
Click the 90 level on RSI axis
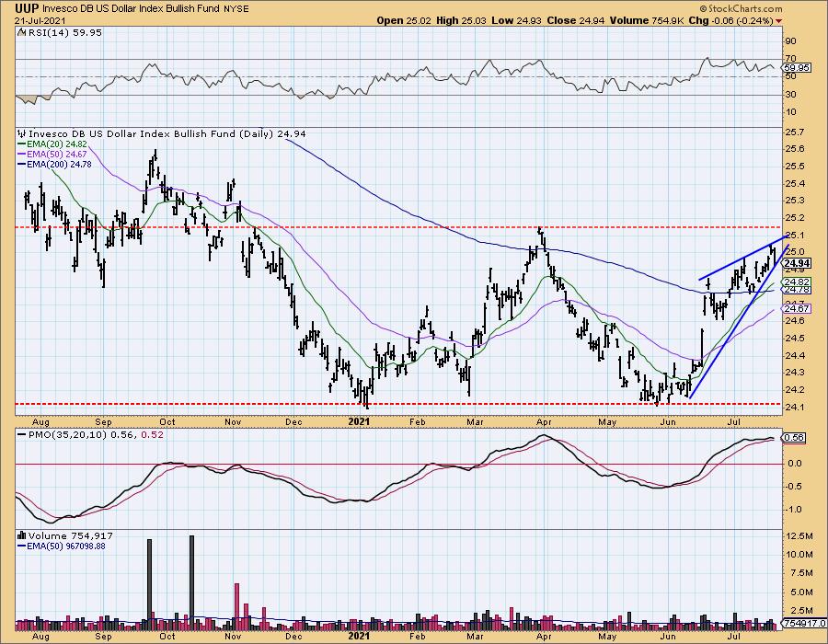point(790,41)
